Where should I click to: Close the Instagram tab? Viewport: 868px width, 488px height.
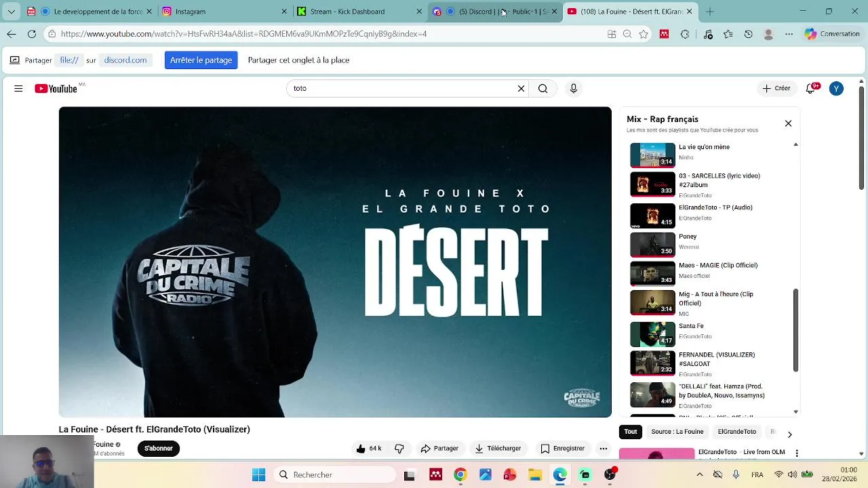point(284,12)
